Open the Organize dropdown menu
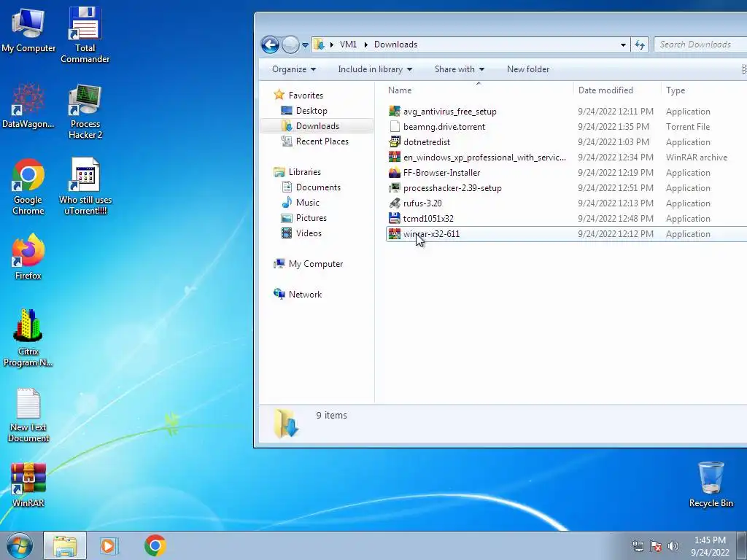 (x=294, y=69)
